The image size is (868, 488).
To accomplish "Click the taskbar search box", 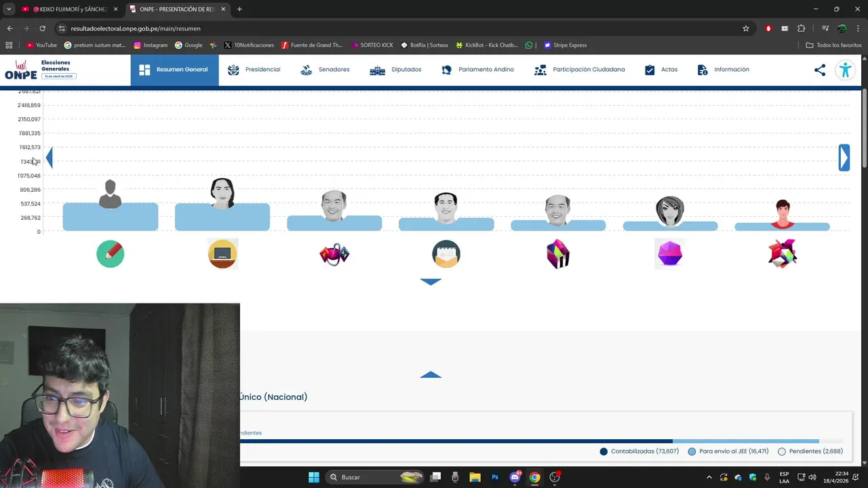I will (376, 477).
